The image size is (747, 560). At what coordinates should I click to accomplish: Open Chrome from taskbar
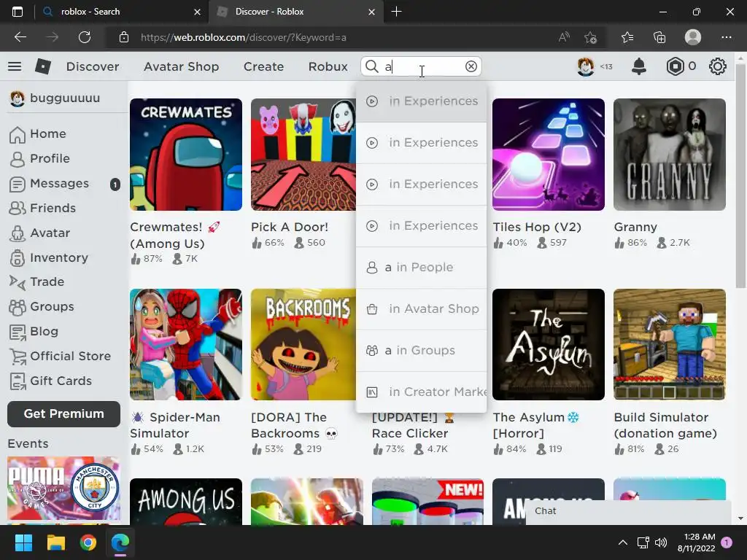click(x=88, y=542)
